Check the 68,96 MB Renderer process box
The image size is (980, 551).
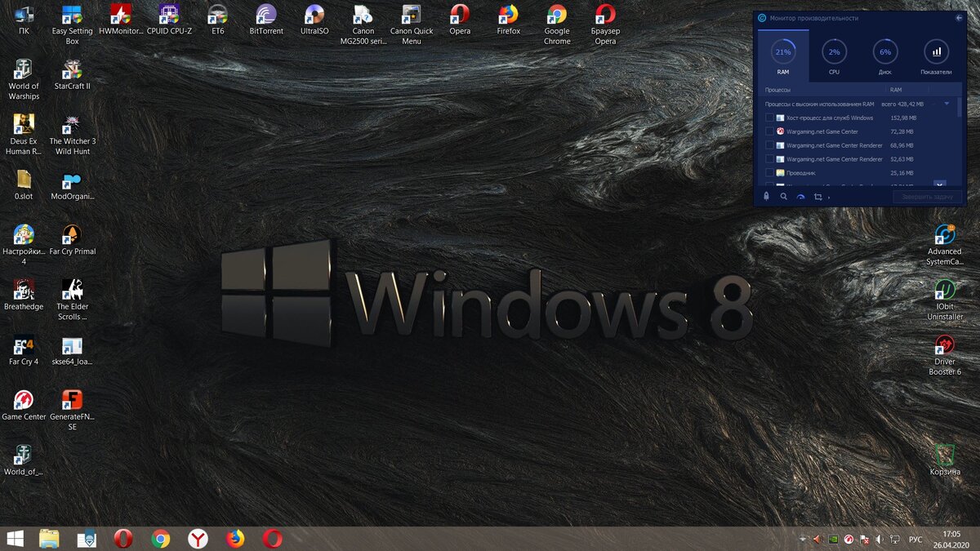tap(769, 145)
